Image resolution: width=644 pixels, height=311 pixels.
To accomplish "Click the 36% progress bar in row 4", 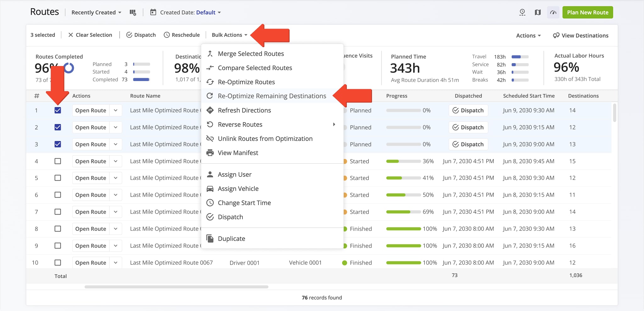I will pyautogui.click(x=403, y=161).
